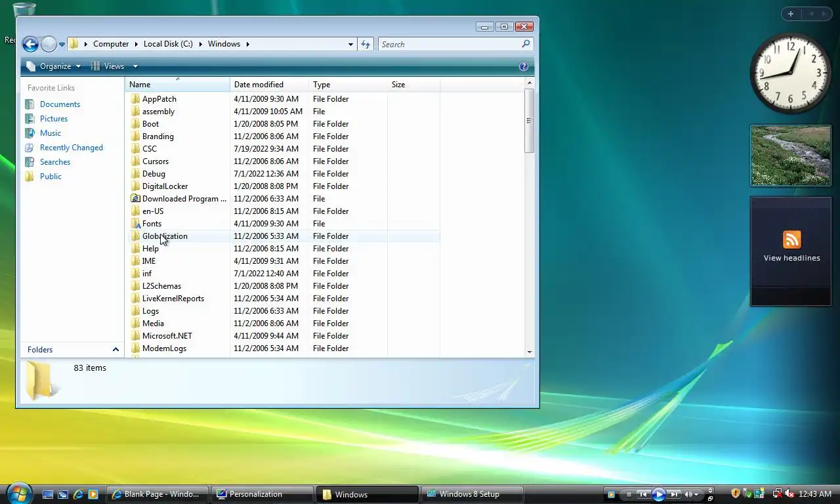Sort by the Name column header
The height and width of the screenshot is (504, 840).
pos(177,85)
